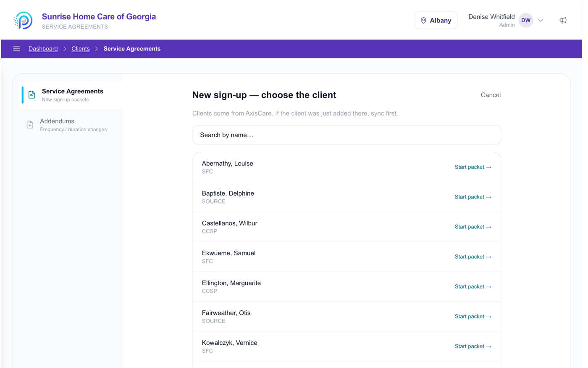The width and height of the screenshot is (588, 368).
Task: Select client name Ekwueme, Samuel
Action: tap(228, 253)
